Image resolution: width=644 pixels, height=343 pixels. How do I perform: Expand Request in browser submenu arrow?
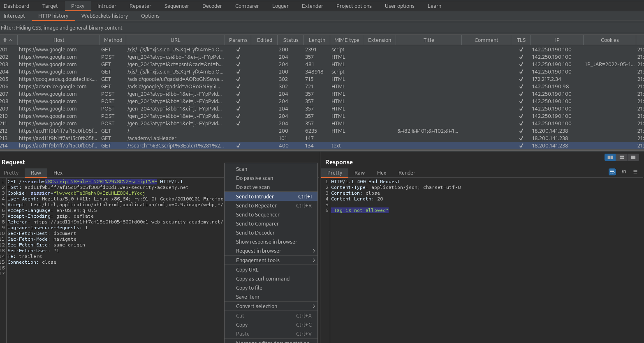tap(314, 251)
